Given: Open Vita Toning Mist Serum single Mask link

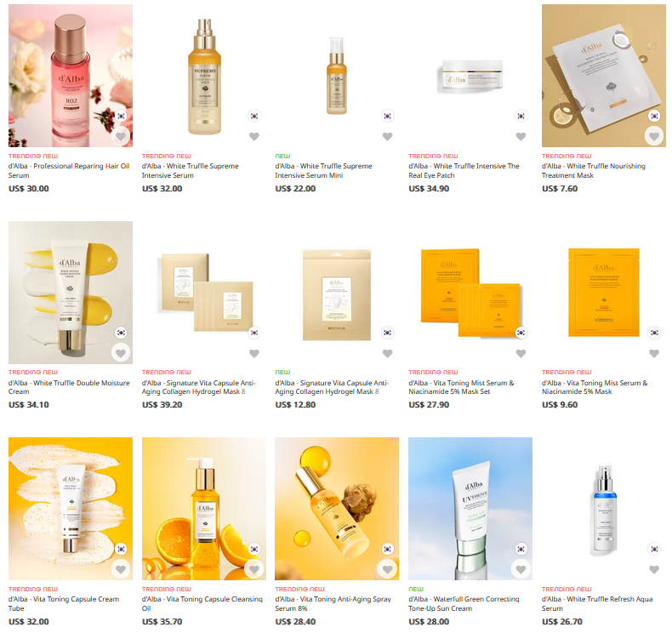Looking at the screenshot, I should pyautogui.click(x=595, y=387).
